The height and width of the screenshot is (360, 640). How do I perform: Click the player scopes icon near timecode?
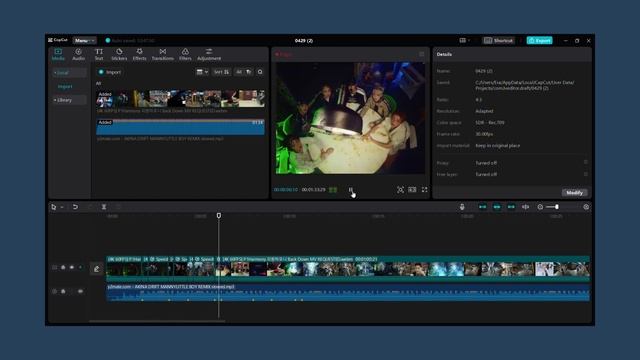point(333,190)
